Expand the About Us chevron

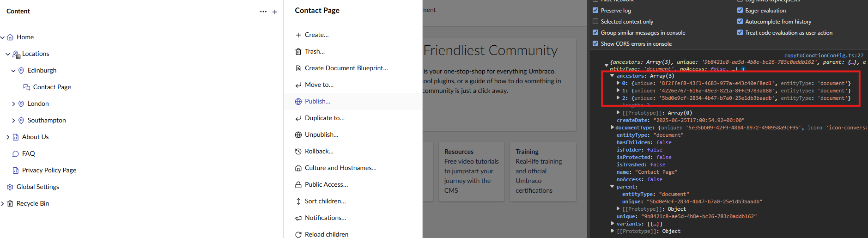8,137
